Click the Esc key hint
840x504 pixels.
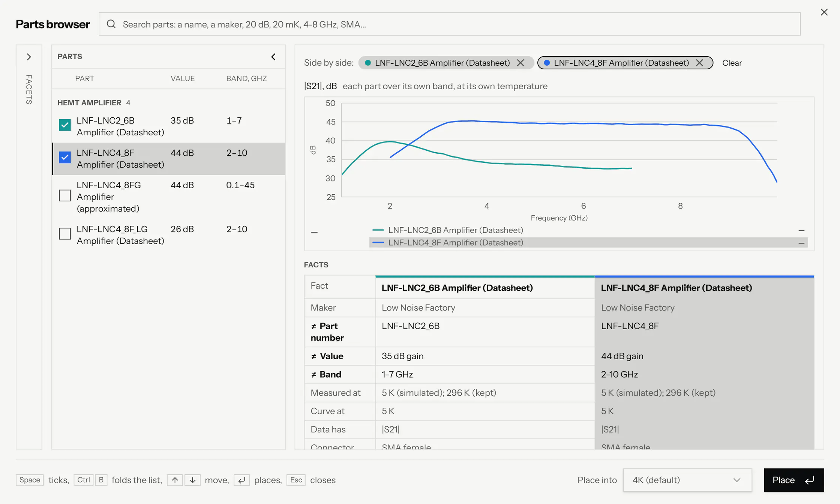pos(296,480)
